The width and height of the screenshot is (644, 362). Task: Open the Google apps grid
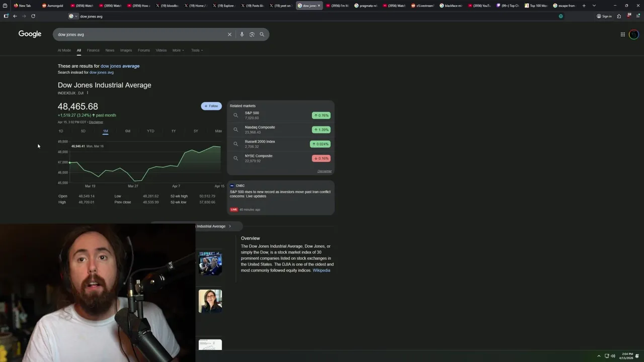click(623, 34)
